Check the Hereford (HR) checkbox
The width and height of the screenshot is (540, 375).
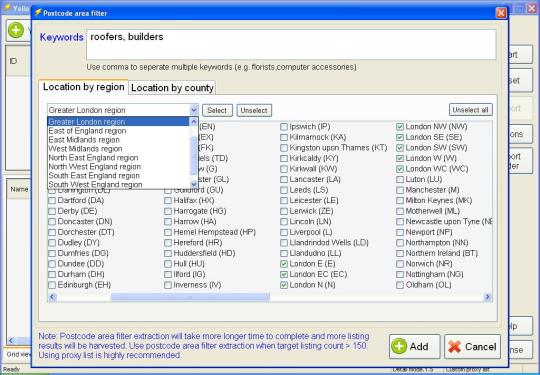[x=168, y=243]
